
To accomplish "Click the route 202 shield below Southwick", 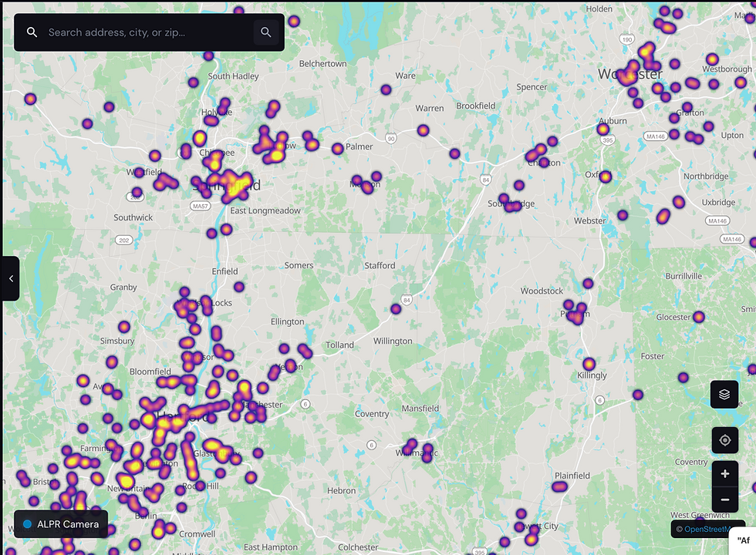I will (x=124, y=240).
